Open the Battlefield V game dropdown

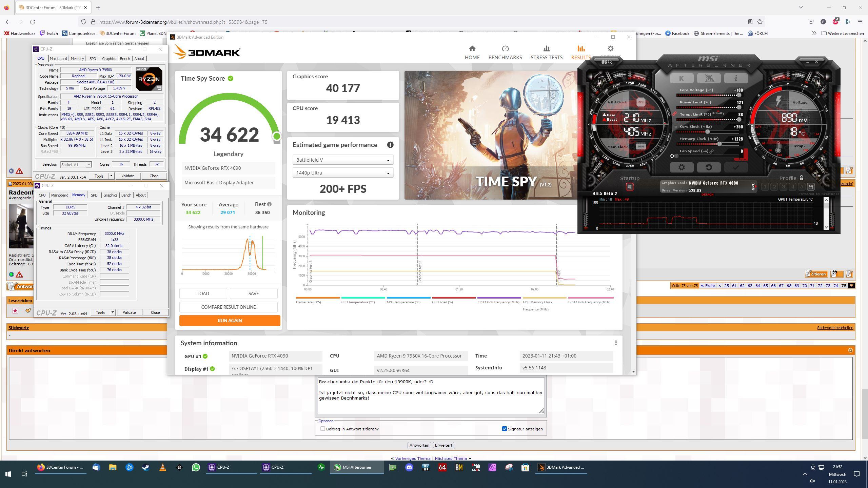[x=342, y=160]
